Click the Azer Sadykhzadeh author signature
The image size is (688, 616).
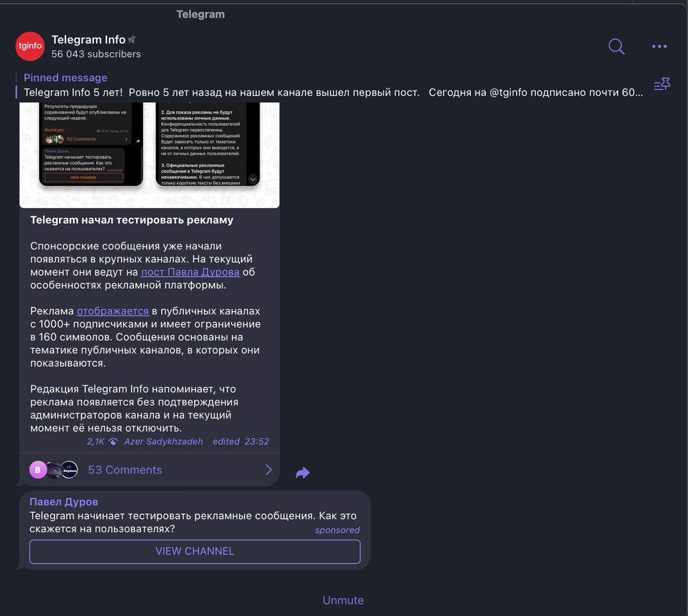pyautogui.click(x=163, y=441)
